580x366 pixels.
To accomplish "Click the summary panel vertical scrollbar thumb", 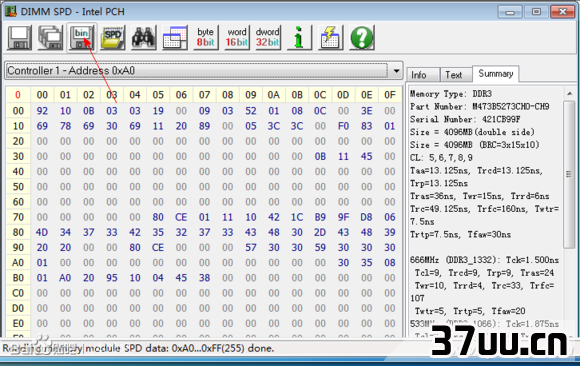I will coord(569,174).
